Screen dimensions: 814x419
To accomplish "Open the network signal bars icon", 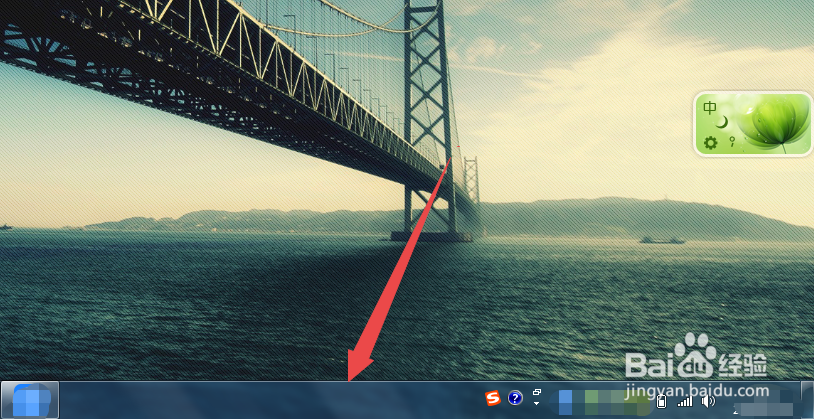I will point(685,401).
